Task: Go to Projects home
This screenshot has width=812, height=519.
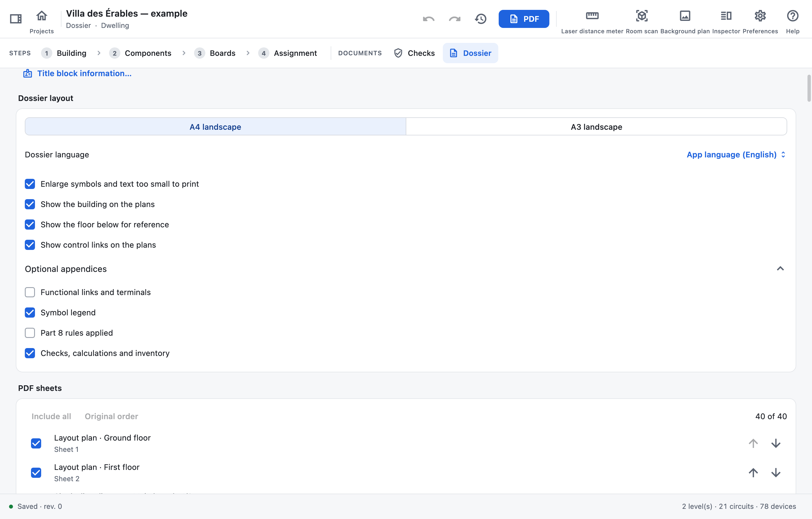Action: [x=41, y=22]
